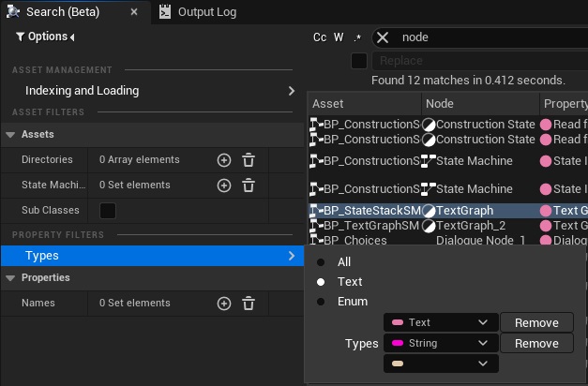The image size is (588, 386).
Task: Empty the Directories array with trash icon
Action: (249, 160)
